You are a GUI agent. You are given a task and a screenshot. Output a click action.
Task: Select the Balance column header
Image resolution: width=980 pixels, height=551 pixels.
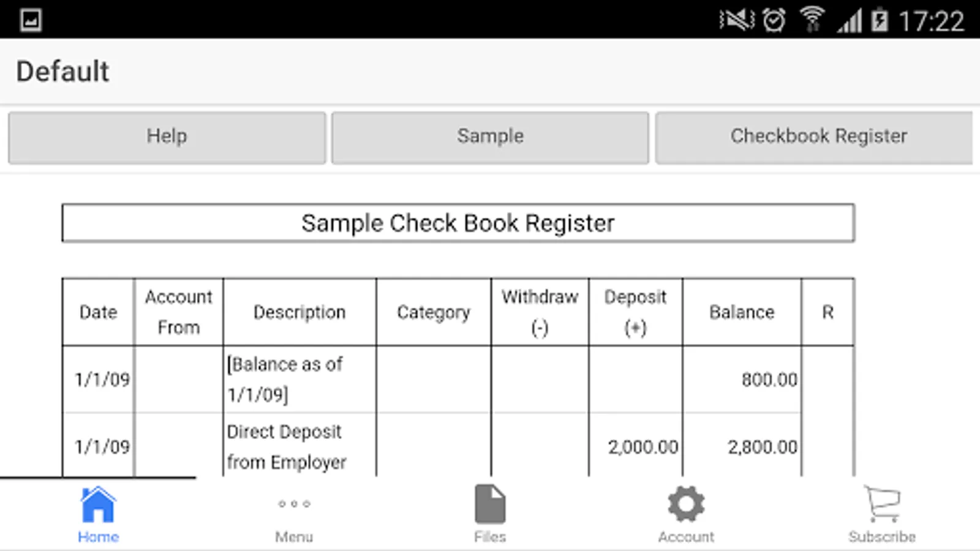point(742,312)
